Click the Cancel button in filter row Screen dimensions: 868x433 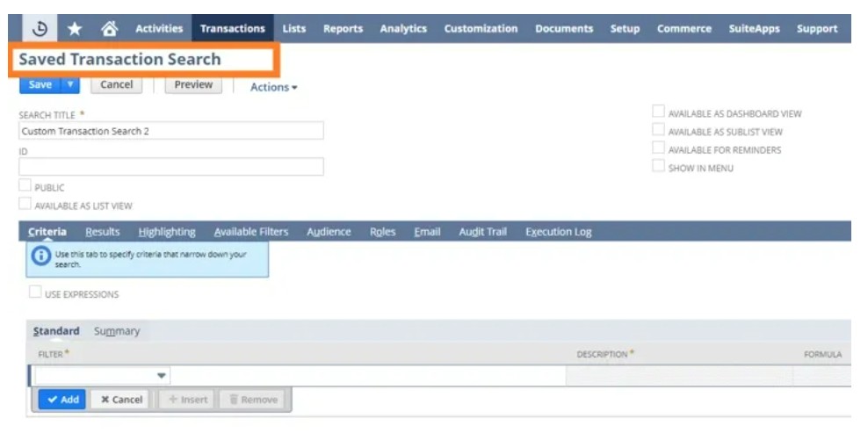pyautogui.click(x=120, y=400)
